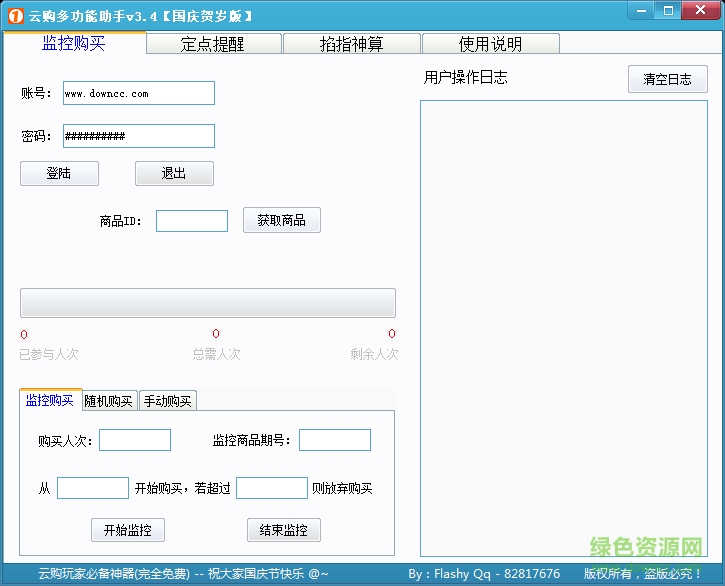Select the 监控购买 main tab
This screenshot has height=586, width=725.
[74, 43]
